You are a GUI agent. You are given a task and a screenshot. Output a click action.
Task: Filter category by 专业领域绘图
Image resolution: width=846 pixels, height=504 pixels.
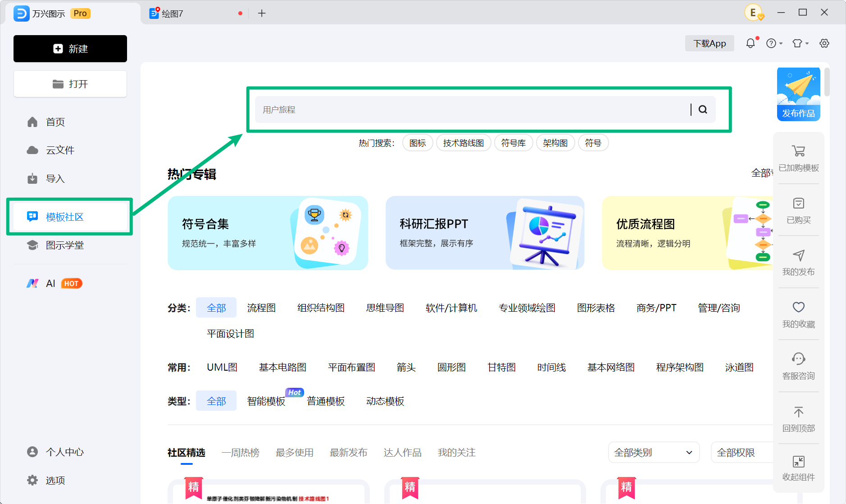point(527,308)
